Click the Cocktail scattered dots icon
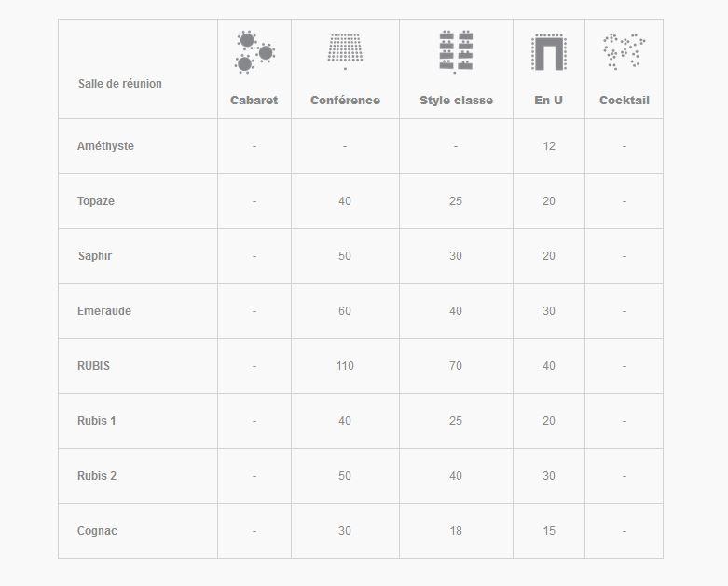 click(624, 51)
